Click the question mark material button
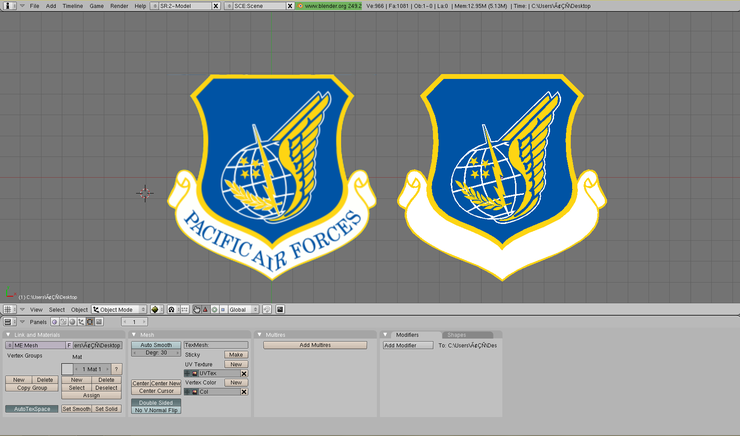 click(117, 369)
